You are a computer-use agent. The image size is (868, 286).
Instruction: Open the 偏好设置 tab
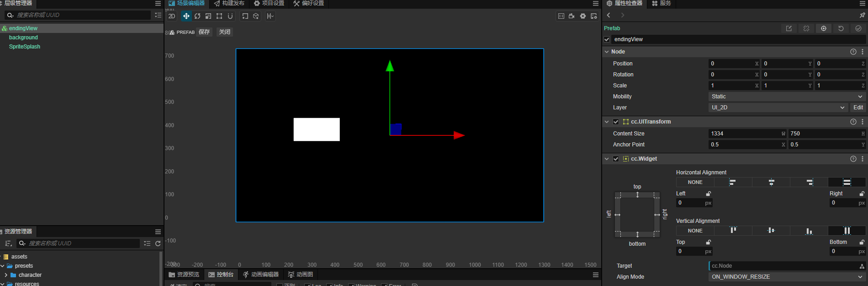point(309,4)
